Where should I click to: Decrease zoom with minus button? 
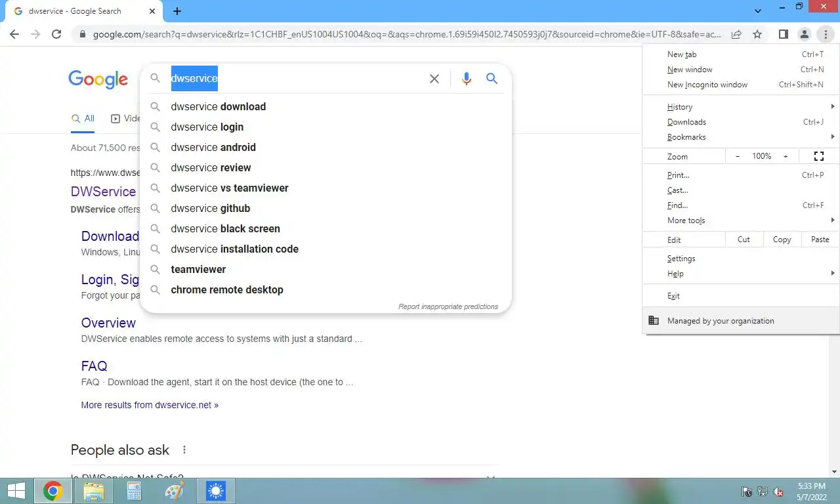pyautogui.click(x=738, y=156)
